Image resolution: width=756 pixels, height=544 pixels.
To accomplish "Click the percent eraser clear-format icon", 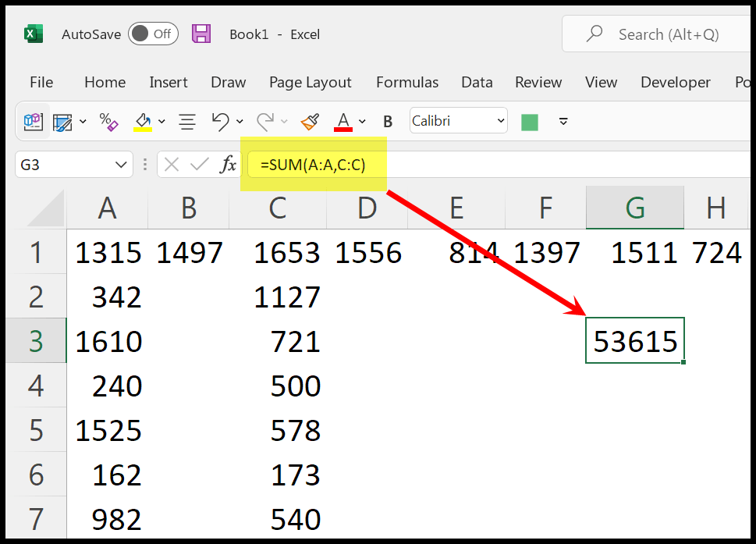I will pos(109,122).
